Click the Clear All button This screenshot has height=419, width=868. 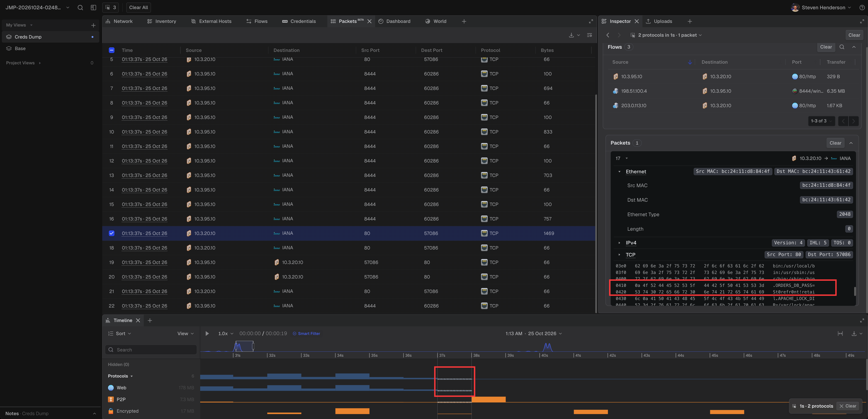[139, 7]
